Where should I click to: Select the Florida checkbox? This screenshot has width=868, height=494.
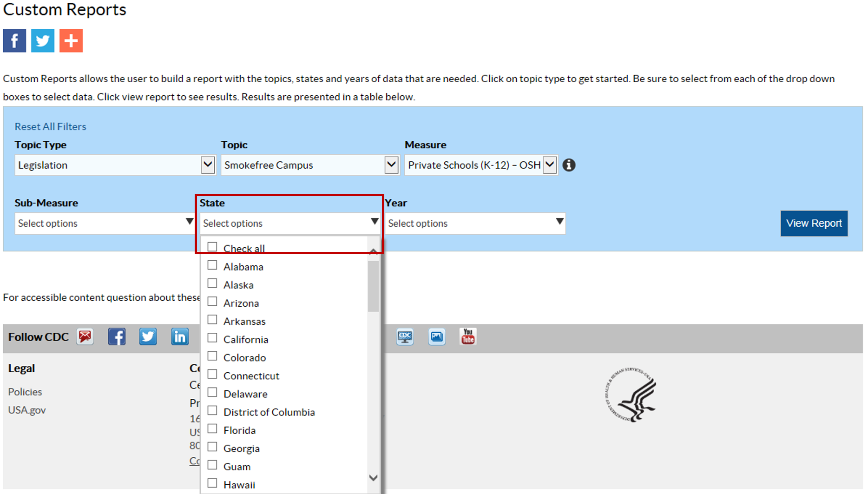click(212, 428)
